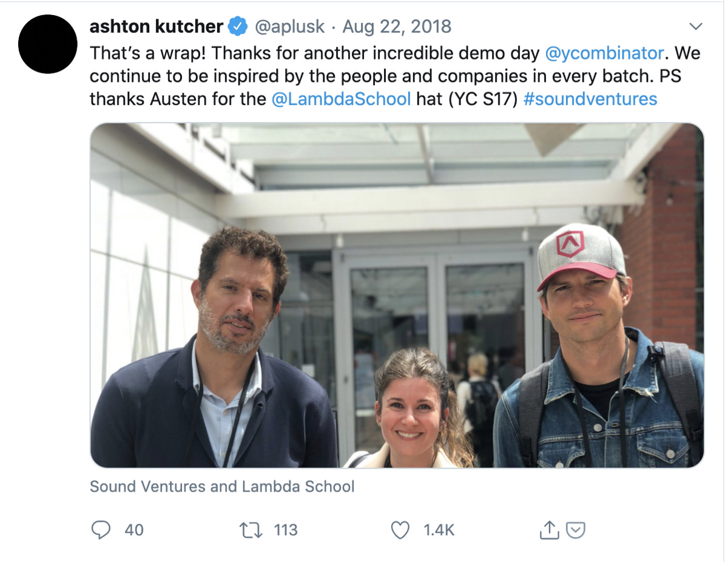Click the ashton kutcher display name

click(157, 26)
